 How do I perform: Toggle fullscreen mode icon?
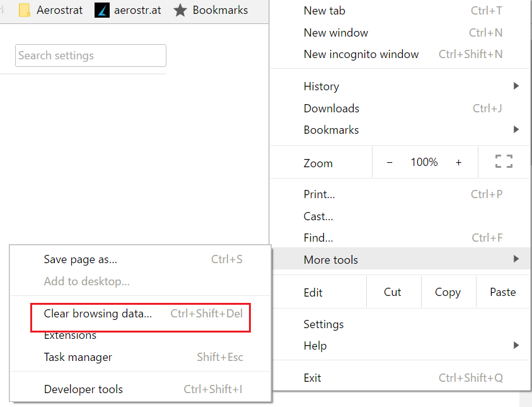click(x=504, y=162)
